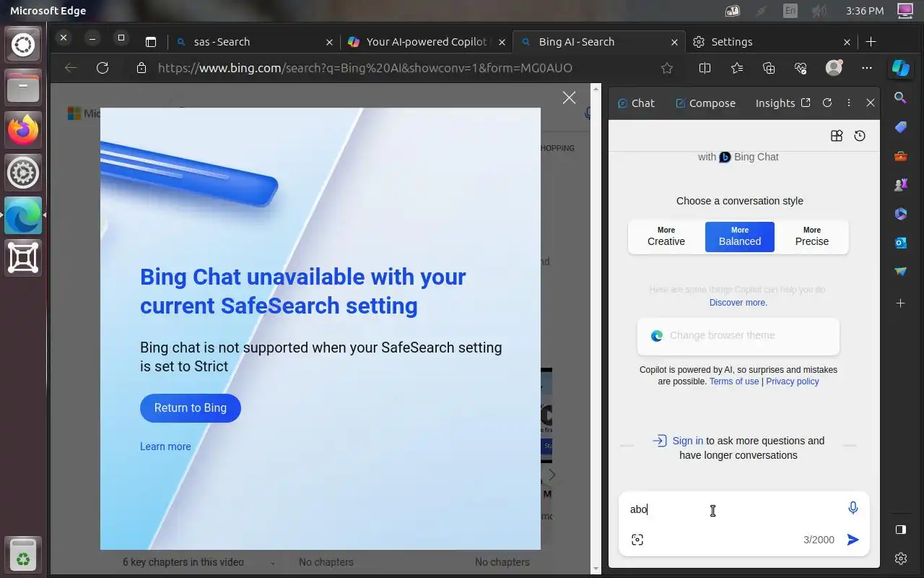This screenshot has height=578, width=924.
Task: Click the Sign in link
Action: (x=687, y=441)
